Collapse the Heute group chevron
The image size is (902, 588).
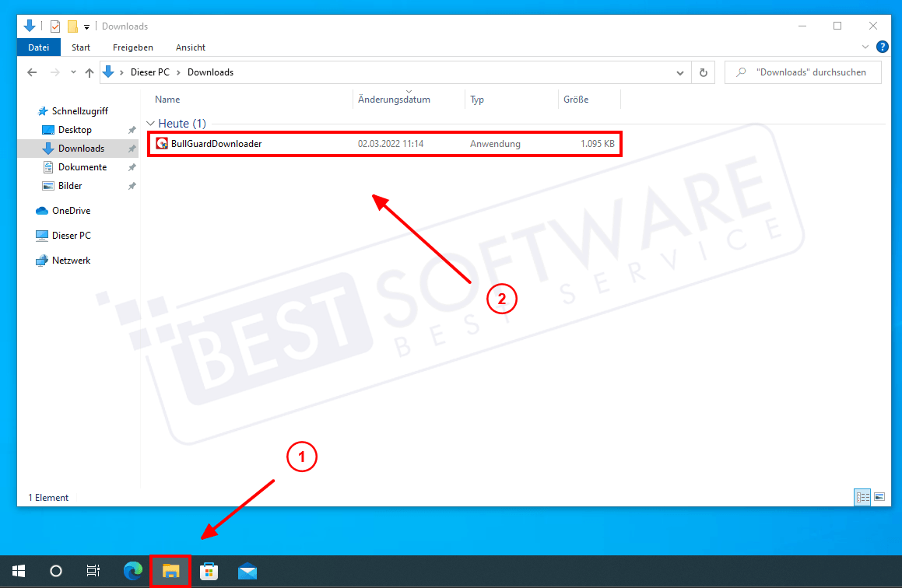point(150,124)
